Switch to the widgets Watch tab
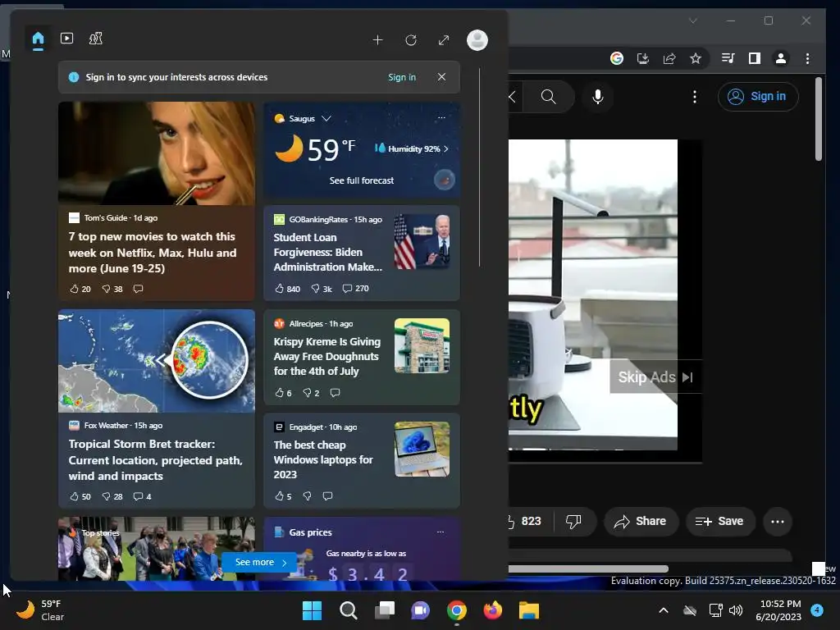 point(67,39)
